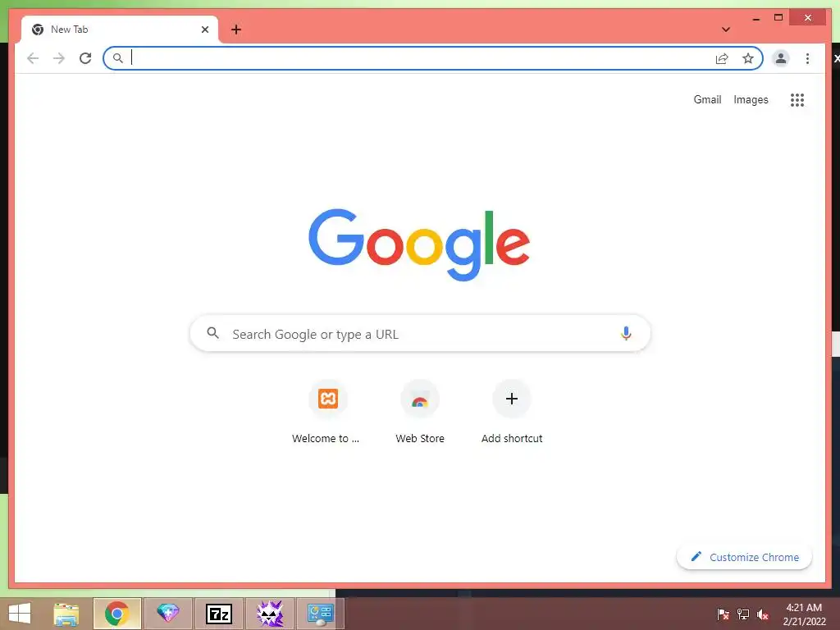
Task: Open the Windows Start button
Action: pos(20,614)
